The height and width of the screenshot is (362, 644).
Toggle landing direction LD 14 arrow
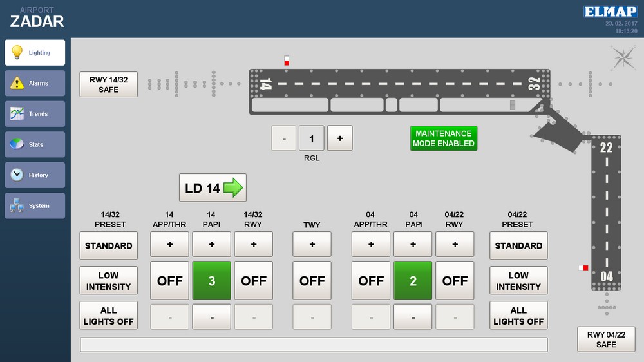(x=213, y=188)
